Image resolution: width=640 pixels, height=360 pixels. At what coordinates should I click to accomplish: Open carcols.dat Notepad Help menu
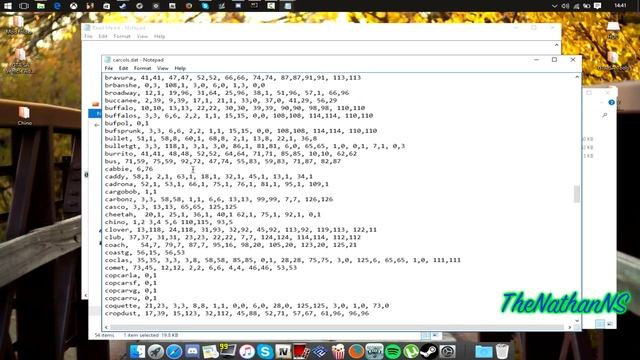coord(180,68)
